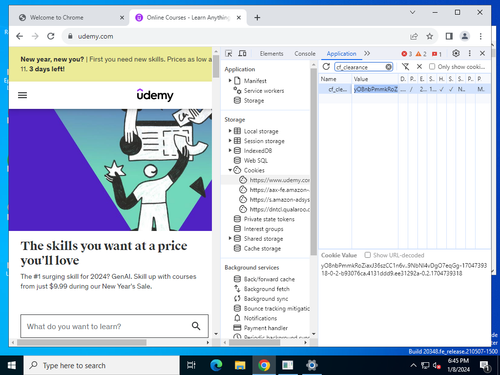500x375 pixels.
Task: Expand the Shared storage node
Action: tap(230, 238)
